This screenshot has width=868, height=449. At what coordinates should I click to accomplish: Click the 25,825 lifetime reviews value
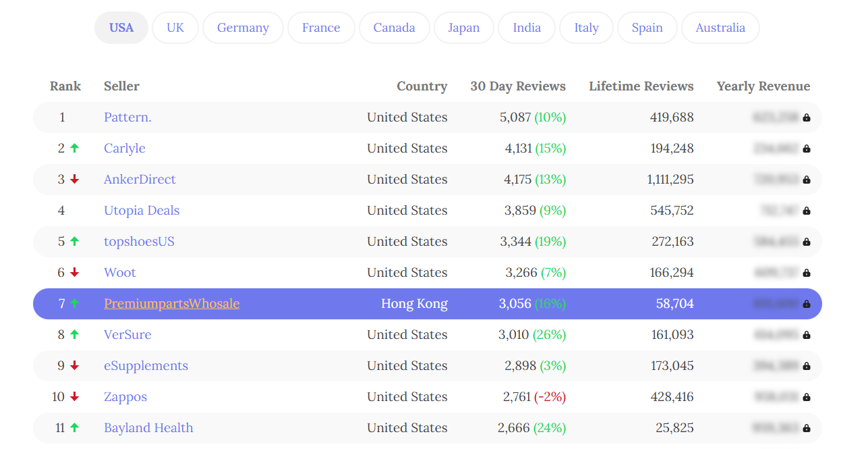(675, 428)
